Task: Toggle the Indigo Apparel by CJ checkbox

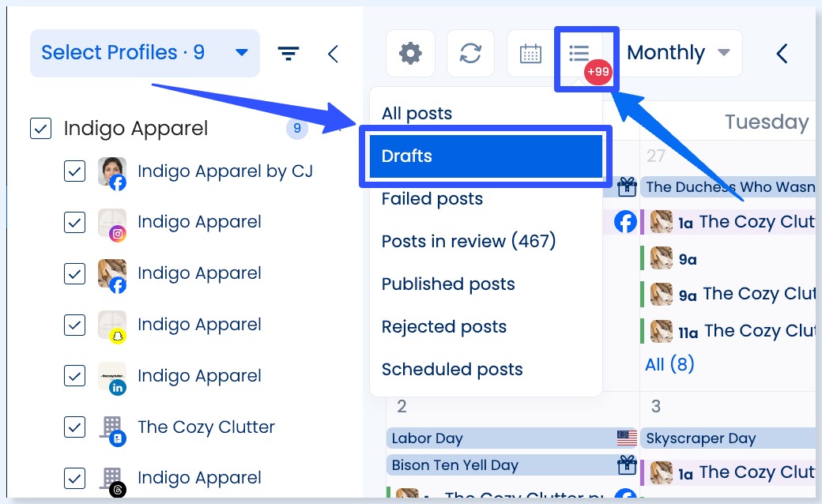Action: click(74, 171)
